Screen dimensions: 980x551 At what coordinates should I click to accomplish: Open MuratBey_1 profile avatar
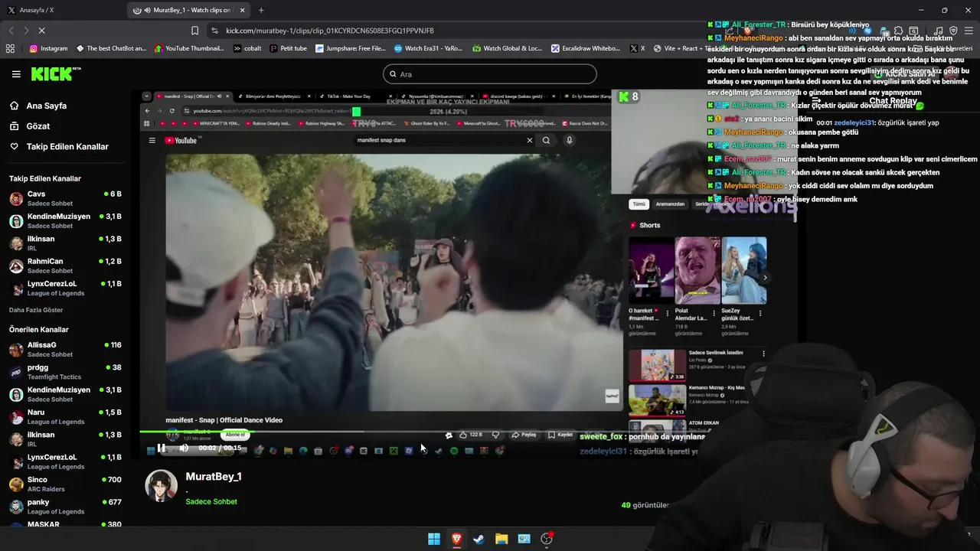coord(161,487)
